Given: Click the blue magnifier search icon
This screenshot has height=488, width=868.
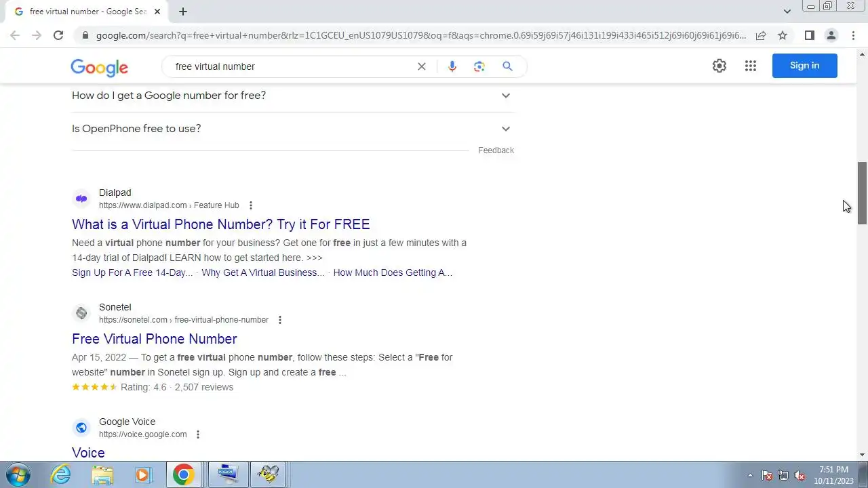Looking at the screenshot, I should (x=507, y=66).
